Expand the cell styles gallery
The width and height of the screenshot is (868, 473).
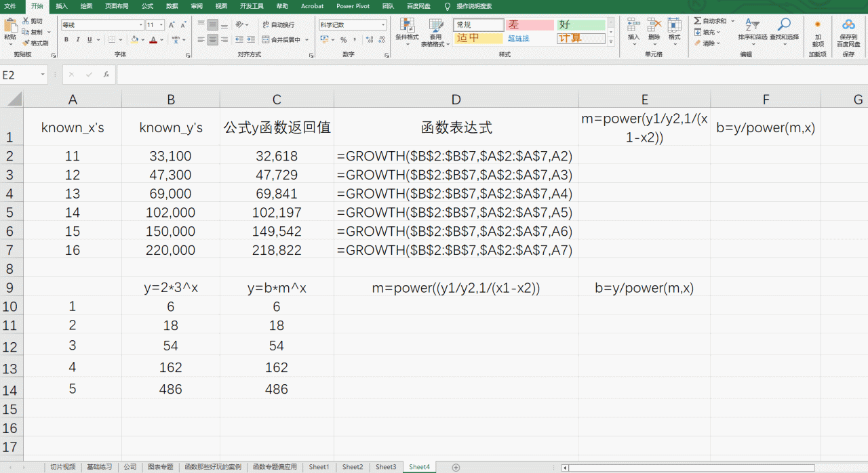[x=611, y=43]
